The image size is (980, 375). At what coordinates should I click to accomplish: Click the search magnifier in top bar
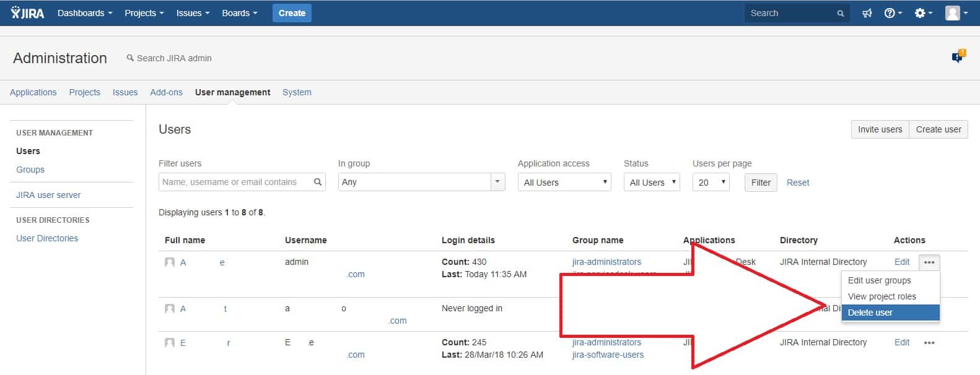tap(841, 13)
